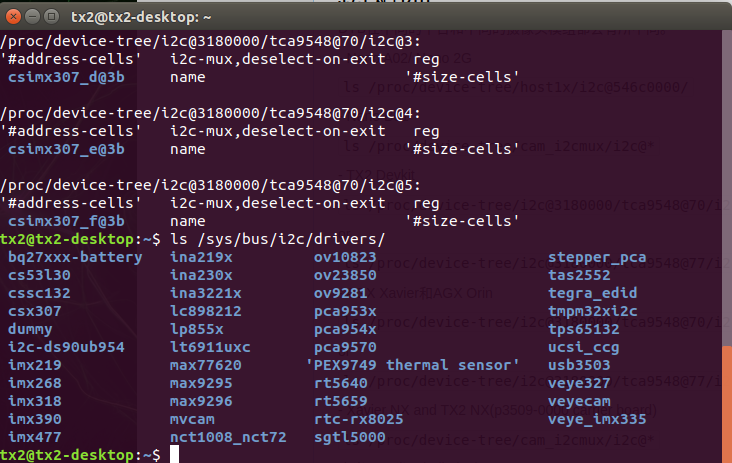Click the stepper_pca driver entry
732x463 pixels.
coord(596,257)
